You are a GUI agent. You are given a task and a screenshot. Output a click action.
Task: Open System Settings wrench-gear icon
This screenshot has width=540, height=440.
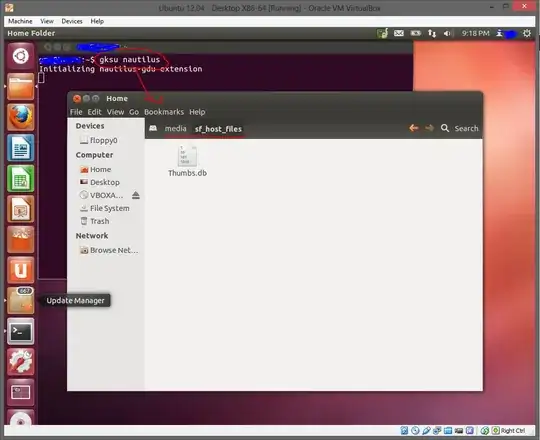tap(21, 362)
